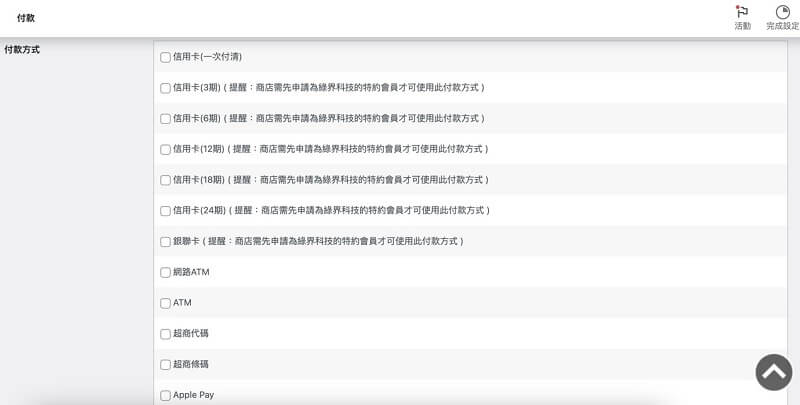Enable the 銀聯卡 checkbox

click(x=165, y=242)
